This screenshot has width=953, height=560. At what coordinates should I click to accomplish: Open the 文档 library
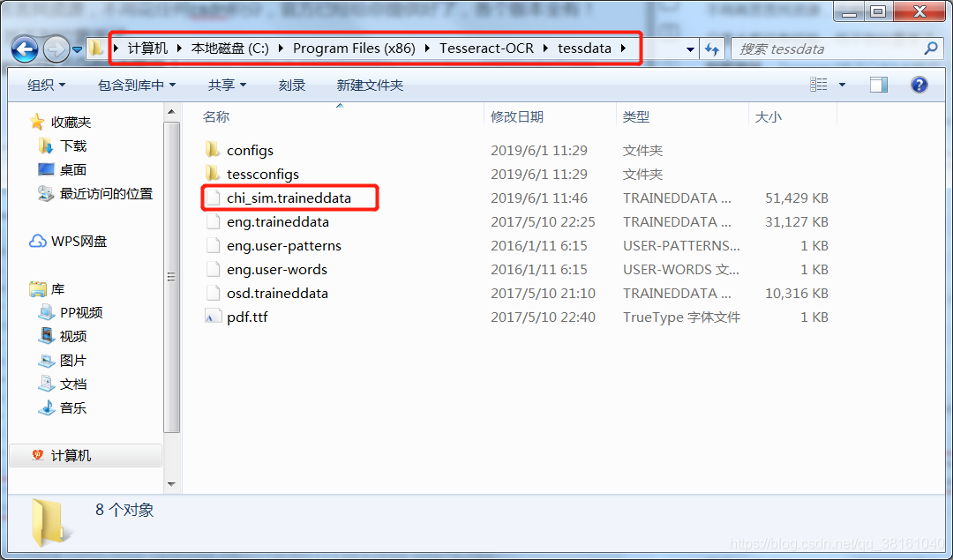73,384
